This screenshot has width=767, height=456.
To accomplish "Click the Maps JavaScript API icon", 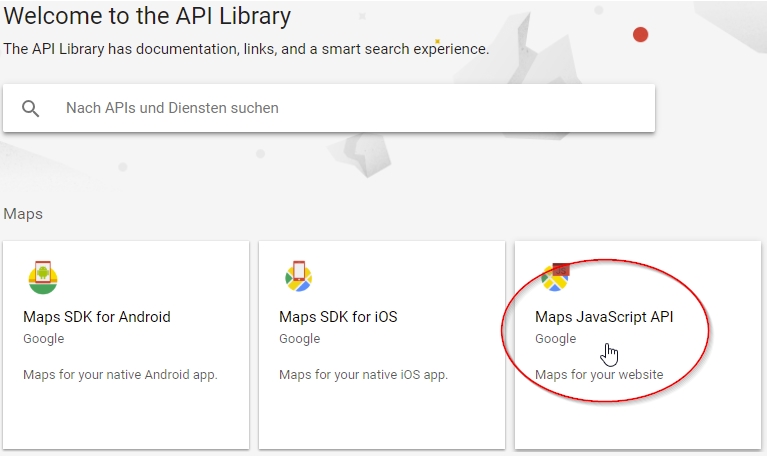I will pos(555,277).
